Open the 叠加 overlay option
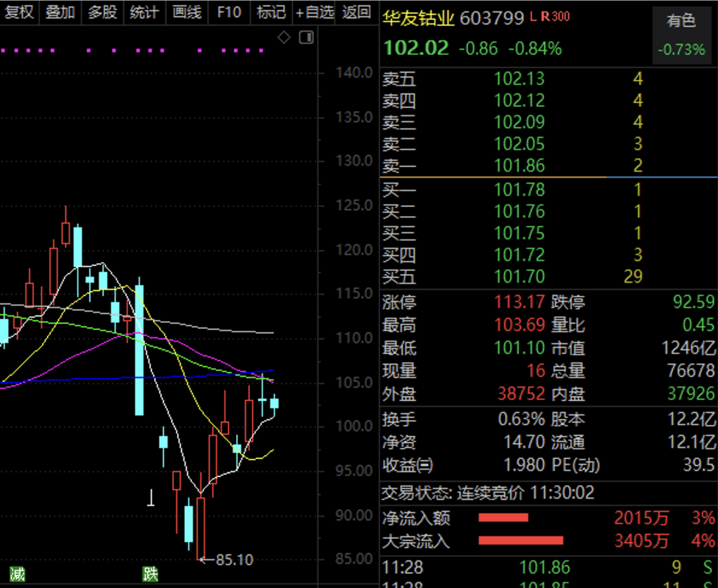The image size is (718, 588). point(60,12)
